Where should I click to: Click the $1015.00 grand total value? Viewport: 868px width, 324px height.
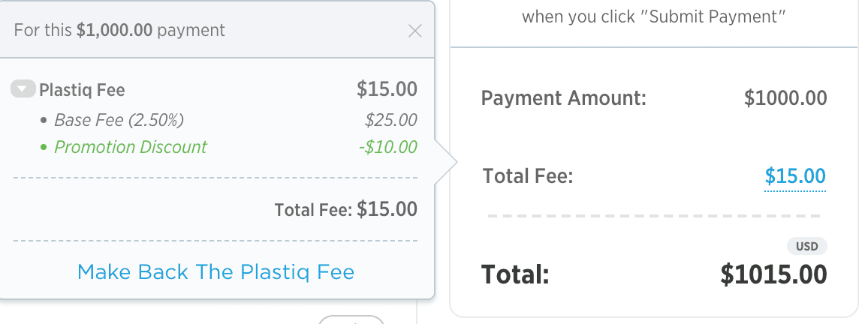773,274
